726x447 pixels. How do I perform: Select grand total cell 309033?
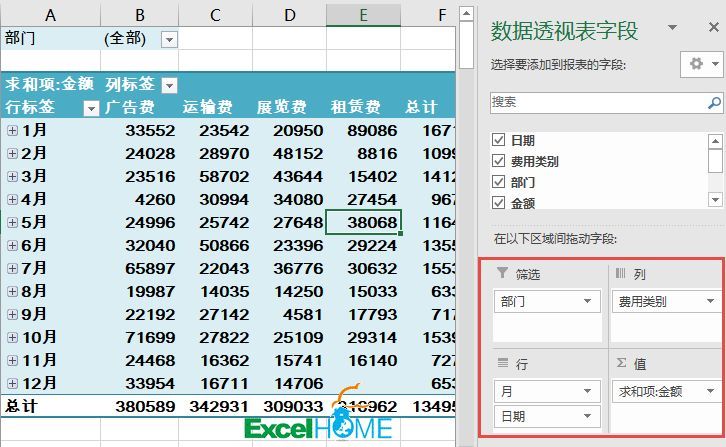[x=289, y=407]
